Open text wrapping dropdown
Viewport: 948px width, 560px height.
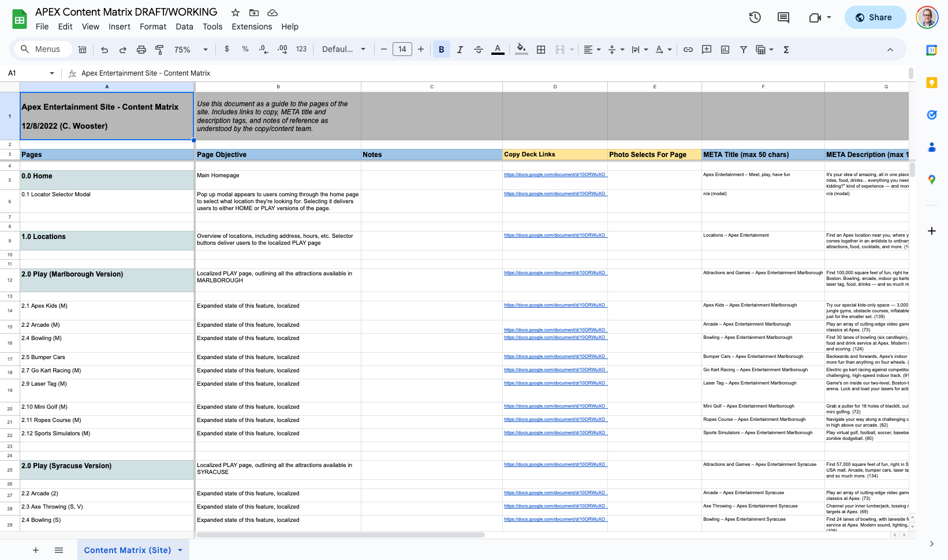pyautogui.click(x=640, y=50)
